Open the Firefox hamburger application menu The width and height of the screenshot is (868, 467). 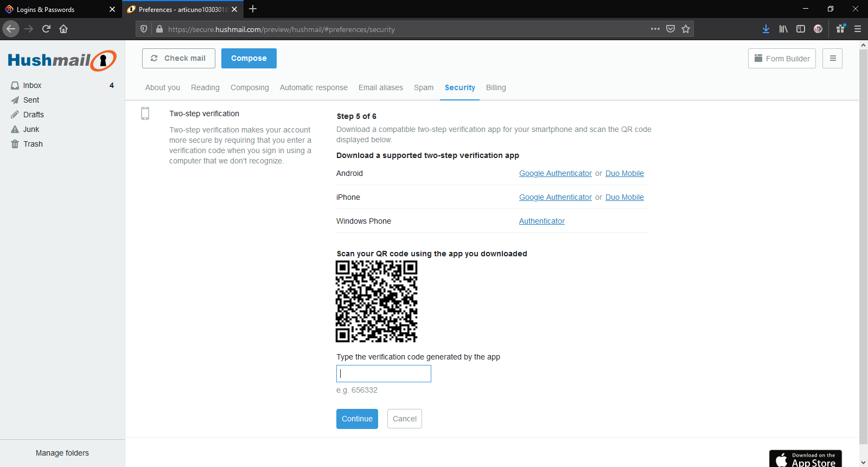[858, 29]
